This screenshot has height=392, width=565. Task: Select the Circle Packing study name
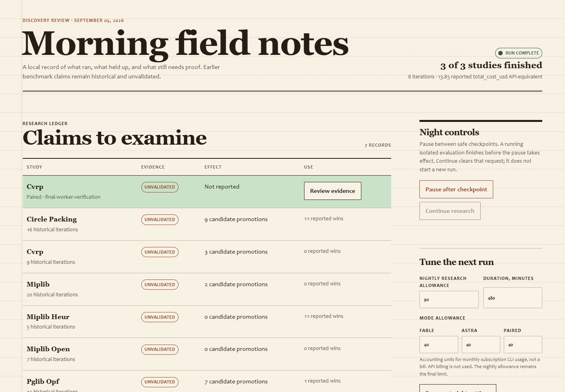click(52, 219)
